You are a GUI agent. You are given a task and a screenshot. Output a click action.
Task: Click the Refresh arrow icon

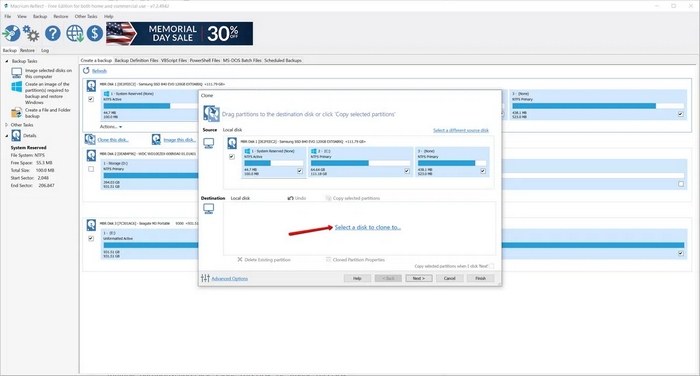point(86,71)
